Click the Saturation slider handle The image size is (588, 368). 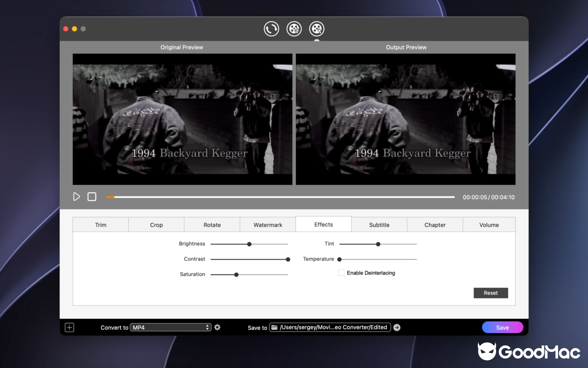click(236, 275)
